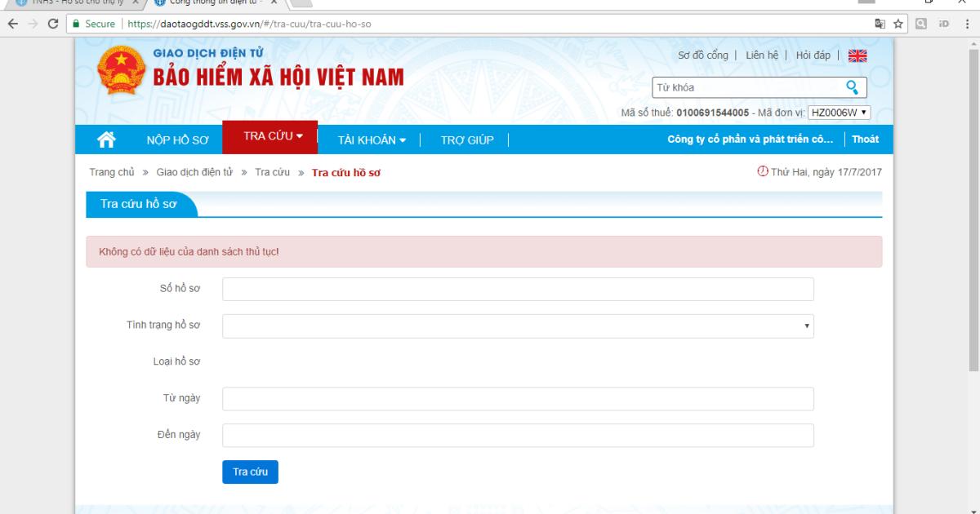Click the Vietnam national emblem logo

120,72
